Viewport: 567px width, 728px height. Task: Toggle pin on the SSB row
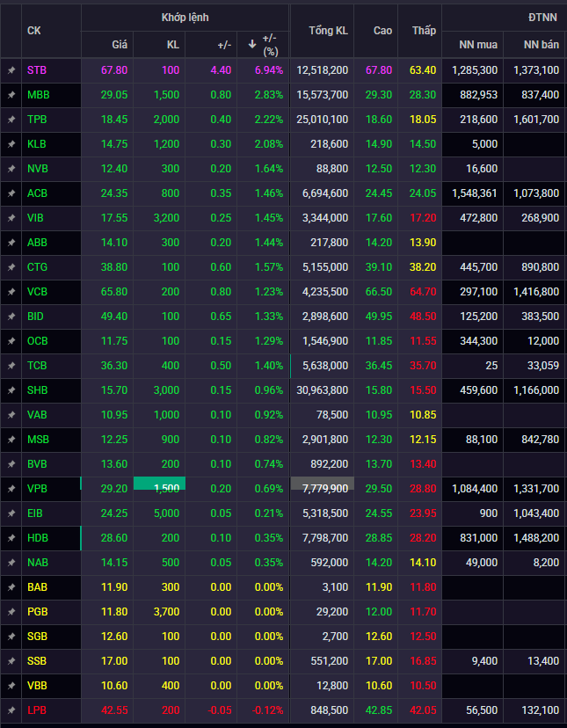pos(11,660)
